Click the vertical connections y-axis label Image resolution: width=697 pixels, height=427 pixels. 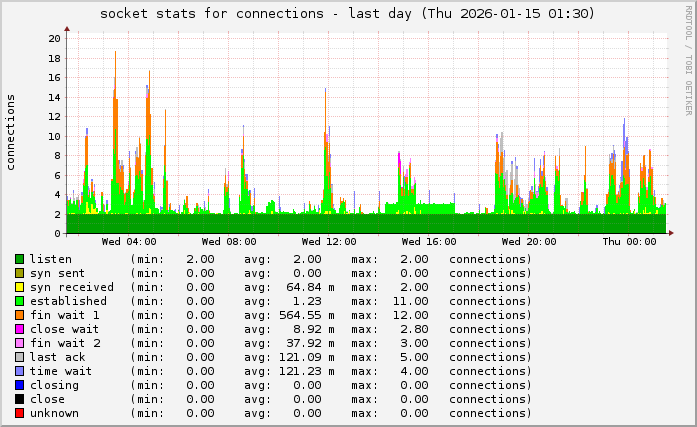(11, 132)
